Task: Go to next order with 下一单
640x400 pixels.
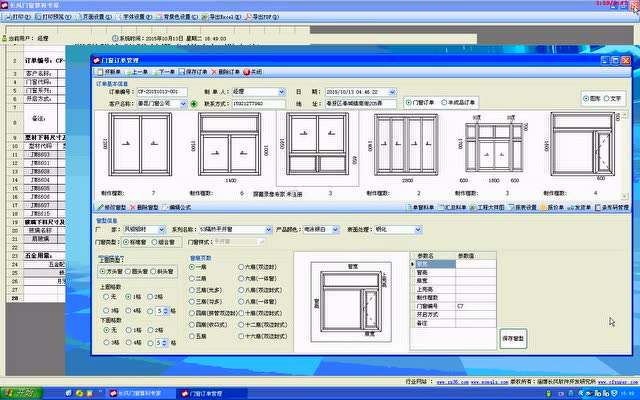Action: [x=164, y=72]
